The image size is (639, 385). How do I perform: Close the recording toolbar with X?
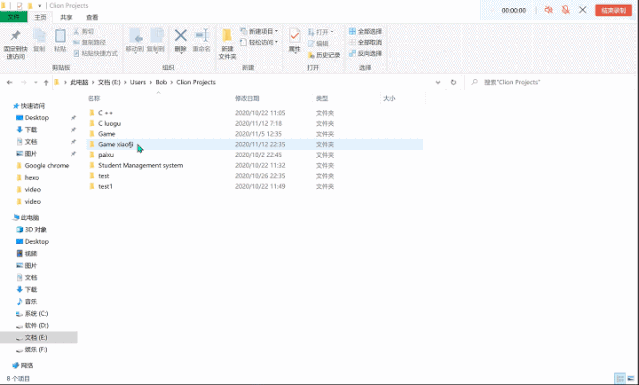coord(583,10)
